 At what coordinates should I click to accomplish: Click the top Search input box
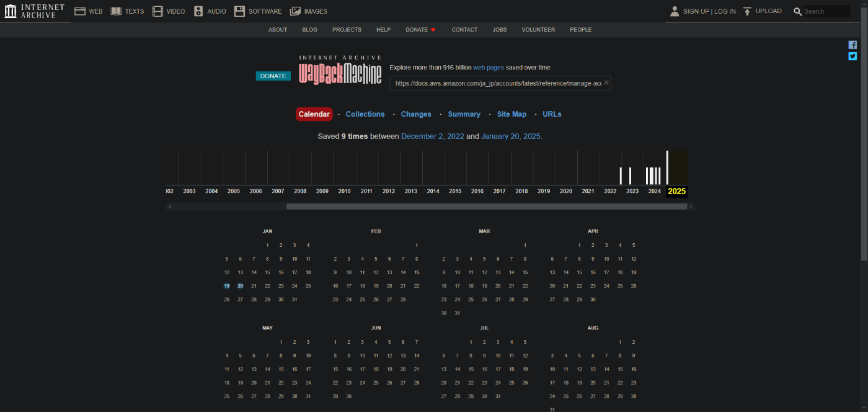click(x=826, y=11)
